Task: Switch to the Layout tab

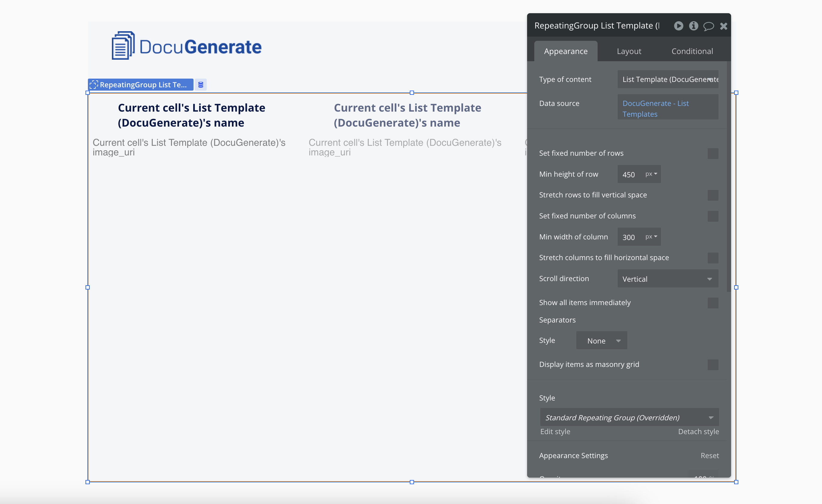Action: coord(629,51)
